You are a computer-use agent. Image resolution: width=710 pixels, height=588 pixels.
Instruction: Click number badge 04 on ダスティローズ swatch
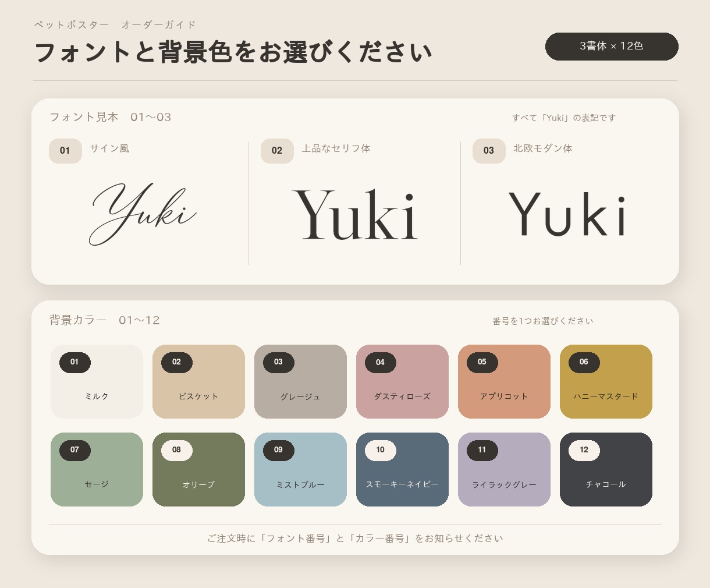(x=381, y=362)
